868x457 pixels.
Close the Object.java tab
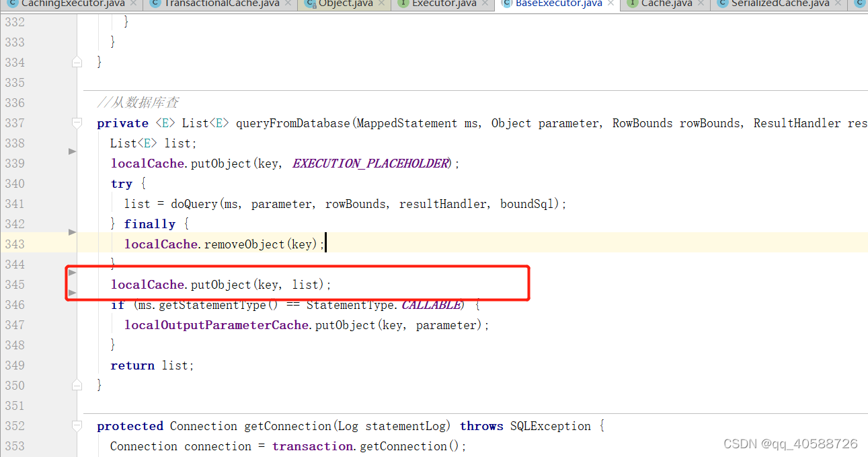coord(381,3)
